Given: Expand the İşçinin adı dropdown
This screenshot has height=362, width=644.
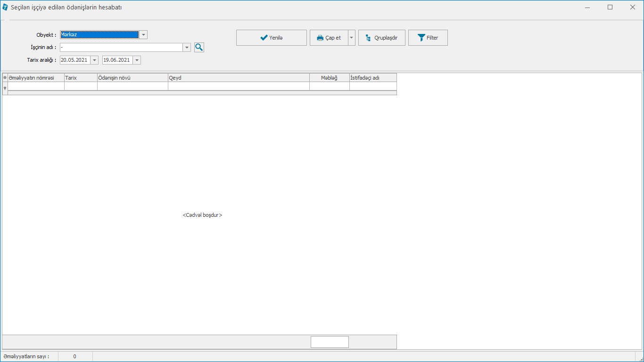Looking at the screenshot, I should (x=187, y=48).
